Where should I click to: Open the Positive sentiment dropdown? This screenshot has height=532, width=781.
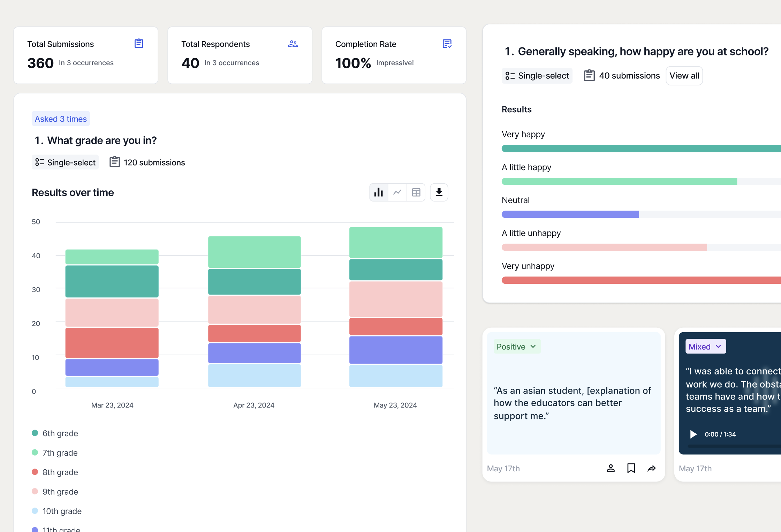coord(517,347)
